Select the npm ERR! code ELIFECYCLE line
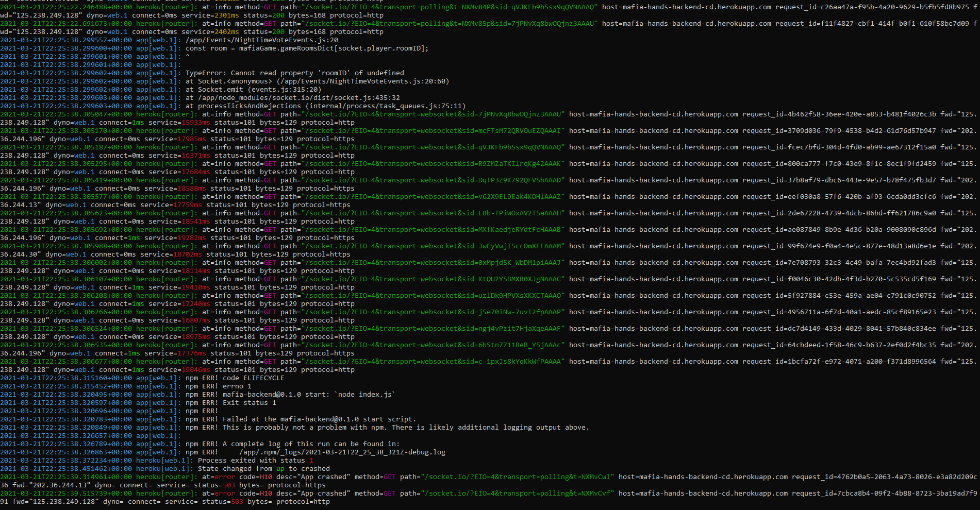Screen dimensions: 980x510 click(235, 378)
